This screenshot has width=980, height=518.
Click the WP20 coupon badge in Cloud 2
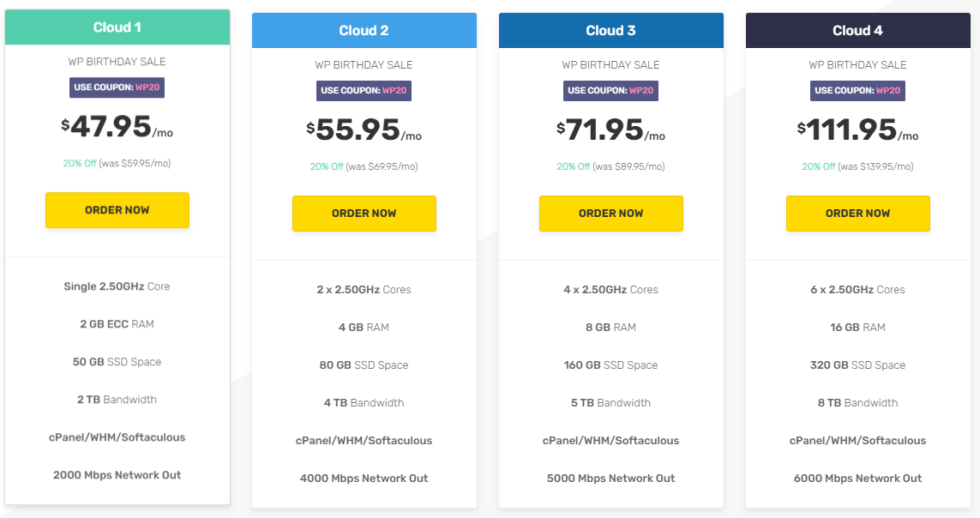point(364,91)
